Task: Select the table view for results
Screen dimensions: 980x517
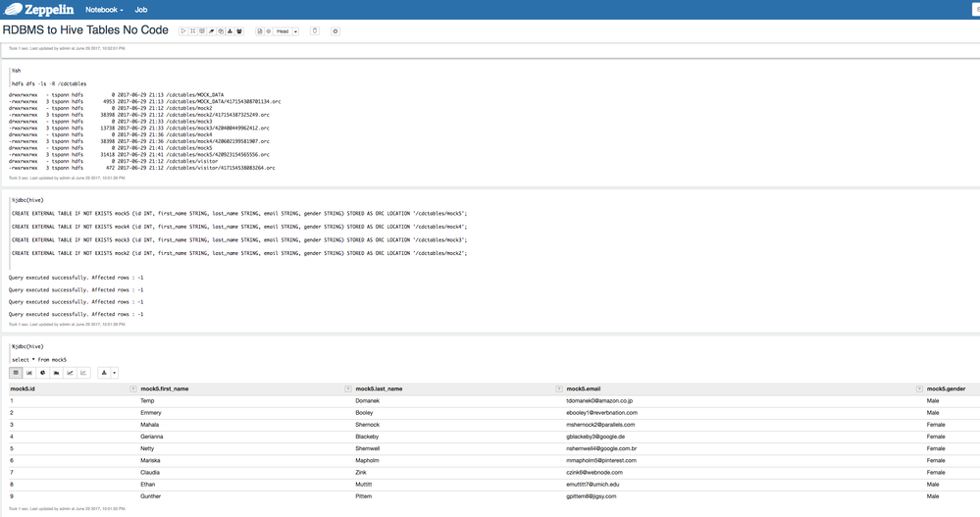Action: (16, 373)
